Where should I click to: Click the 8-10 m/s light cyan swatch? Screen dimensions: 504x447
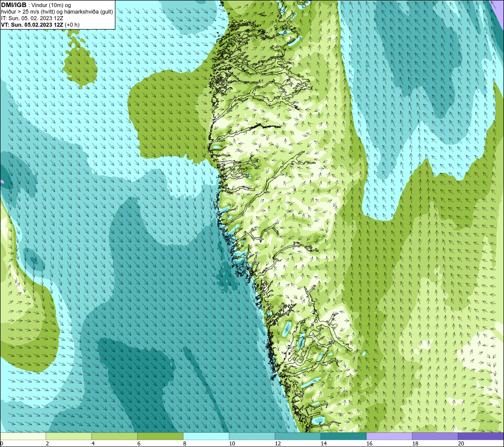(206, 436)
